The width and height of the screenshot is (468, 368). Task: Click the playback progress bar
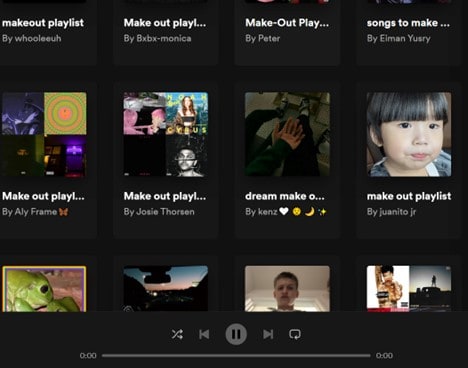[236, 356]
